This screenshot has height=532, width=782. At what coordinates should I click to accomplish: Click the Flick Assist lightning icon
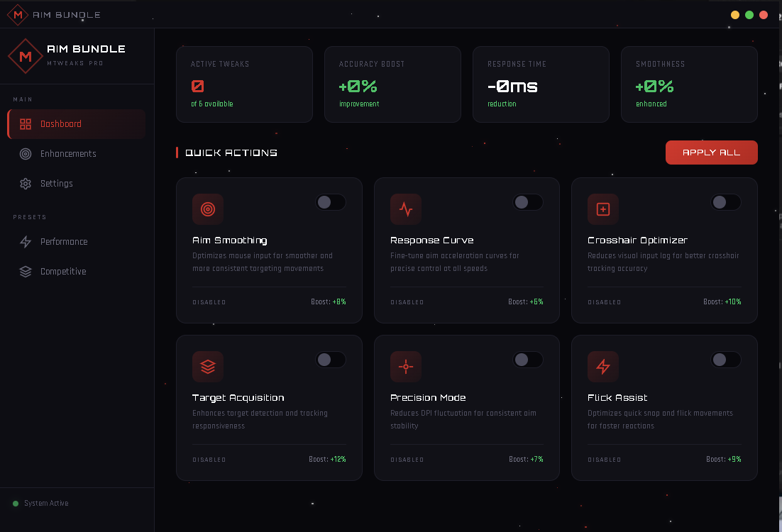pos(603,367)
